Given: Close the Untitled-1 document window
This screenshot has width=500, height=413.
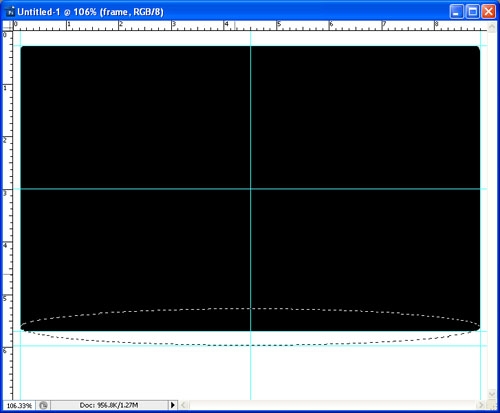Looking at the screenshot, I should click(x=489, y=12).
